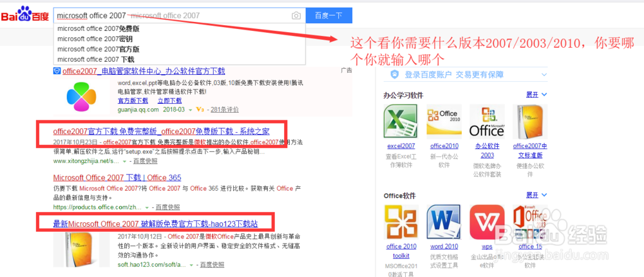
Task: Click the excel2007 icon
Action: pyautogui.click(x=401, y=122)
